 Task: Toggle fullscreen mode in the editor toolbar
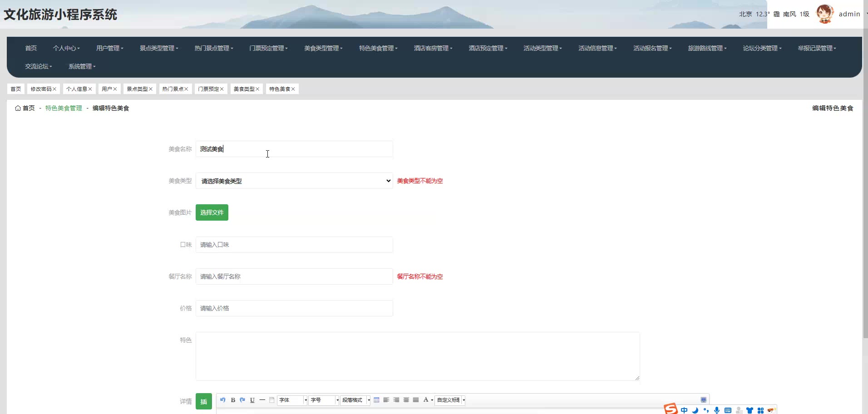click(x=704, y=400)
